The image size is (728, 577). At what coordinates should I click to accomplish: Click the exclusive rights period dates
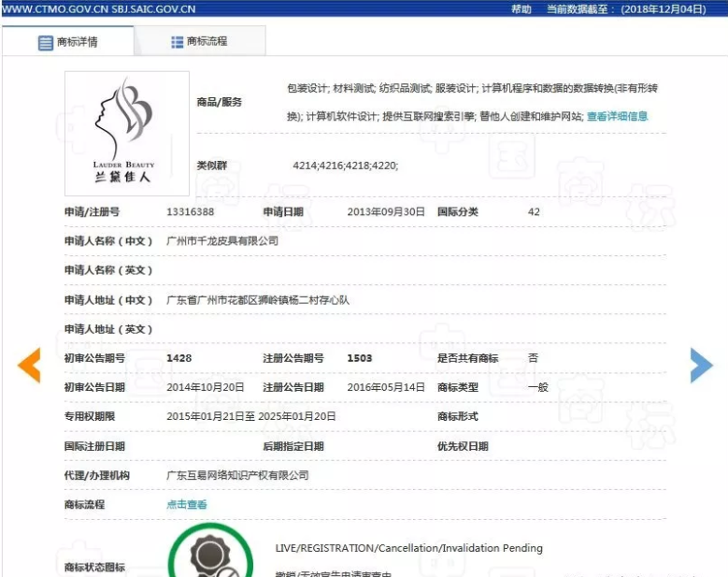[250, 416]
